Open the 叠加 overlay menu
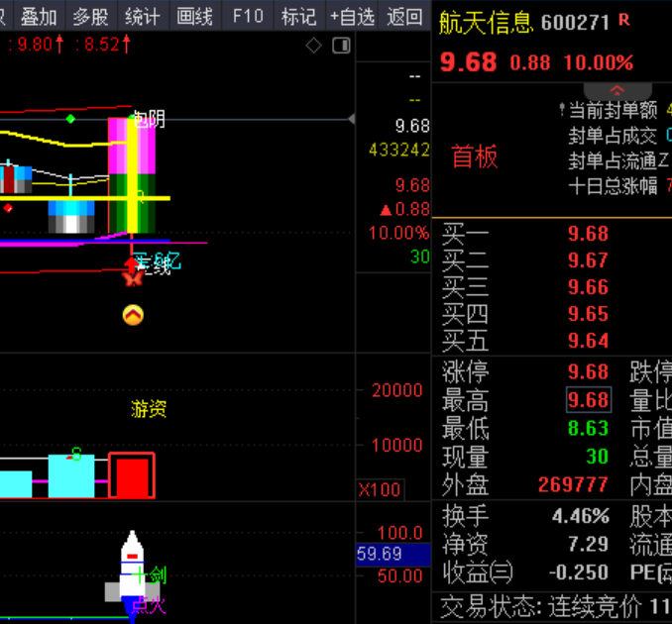This screenshot has width=672, height=624. coord(39,17)
